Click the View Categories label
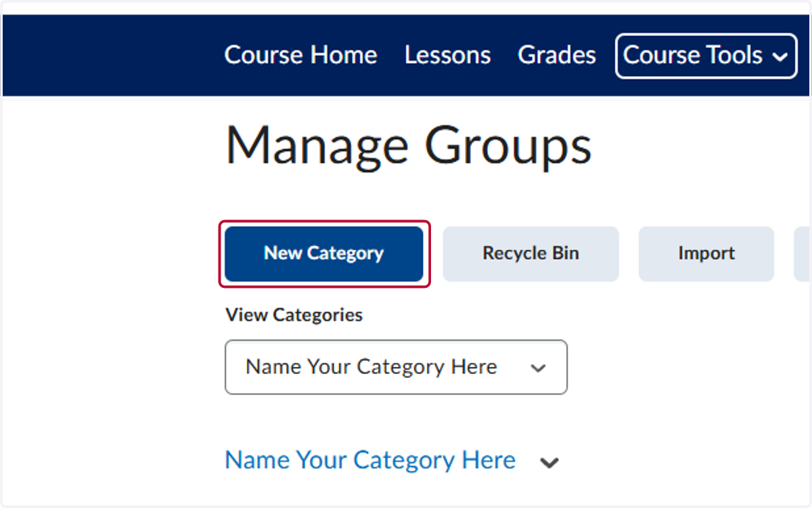The image size is (812, 508). pos(294,315)
